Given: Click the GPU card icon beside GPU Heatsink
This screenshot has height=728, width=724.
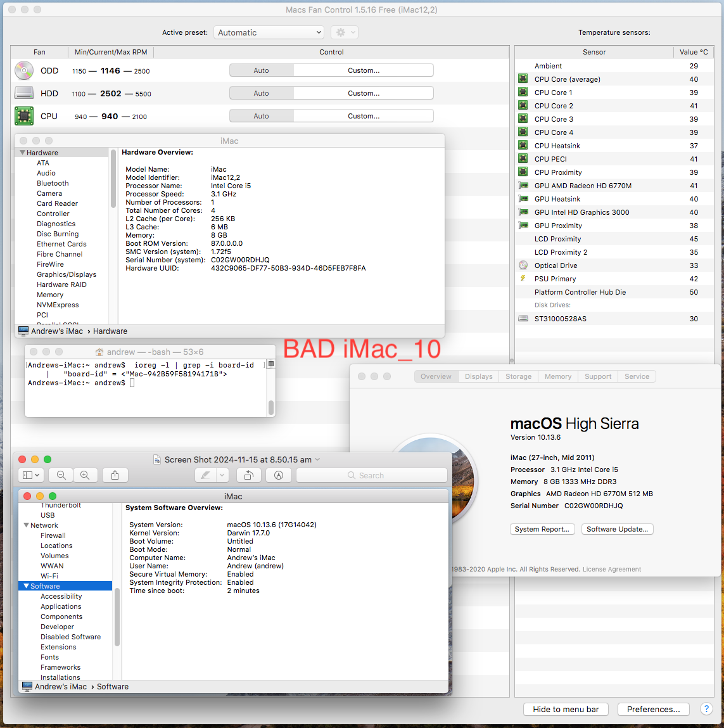Looking at the screenshot, I should click(x=523, y=199).
